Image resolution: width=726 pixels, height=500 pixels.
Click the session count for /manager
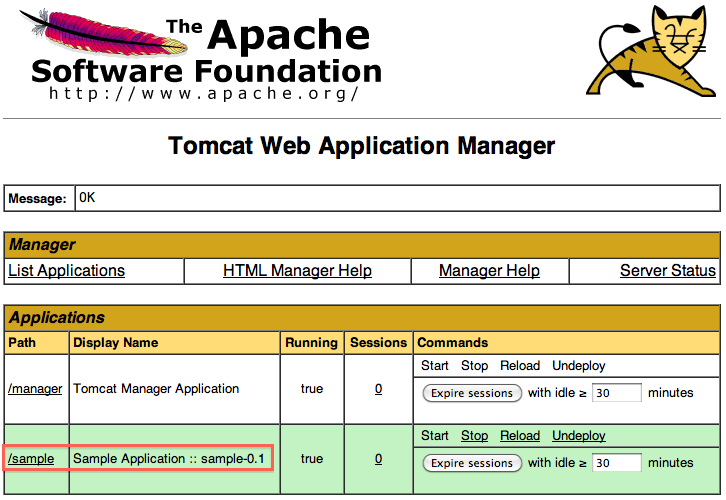pos(378,389)
